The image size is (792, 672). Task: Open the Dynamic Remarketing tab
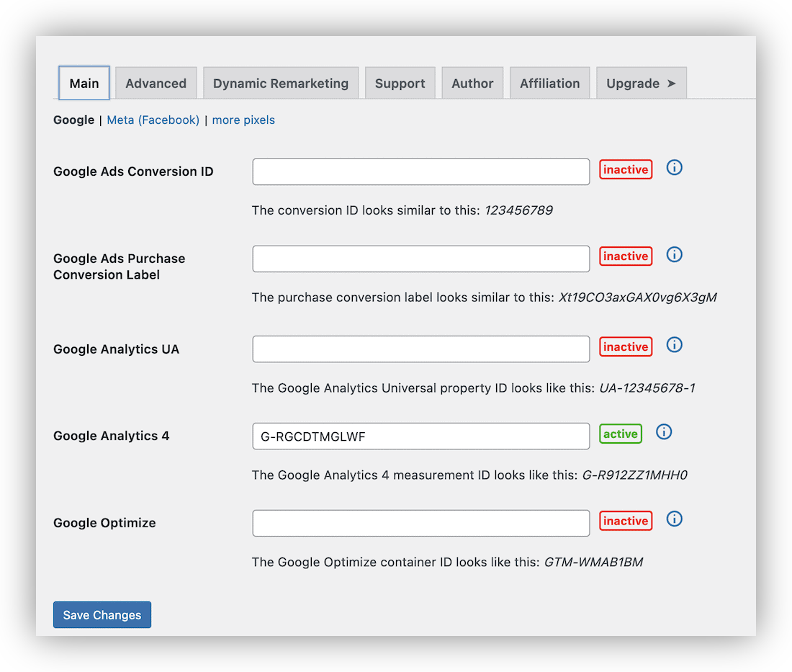(281, 84)
